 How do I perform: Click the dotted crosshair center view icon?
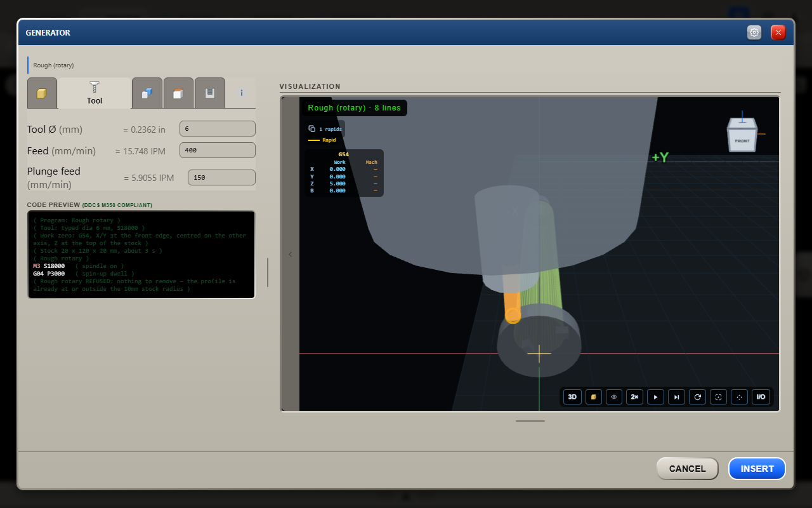(739, 397)
